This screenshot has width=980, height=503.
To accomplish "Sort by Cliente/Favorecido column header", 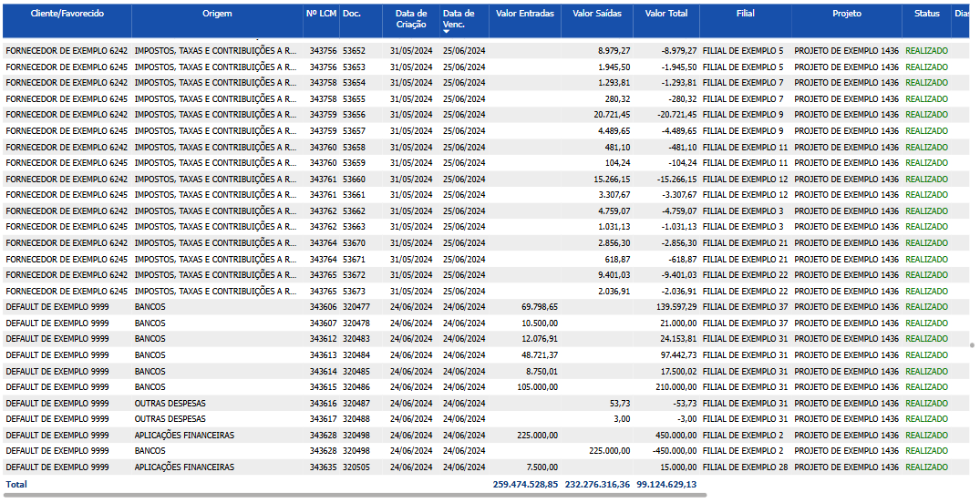I will pos(67,14).
